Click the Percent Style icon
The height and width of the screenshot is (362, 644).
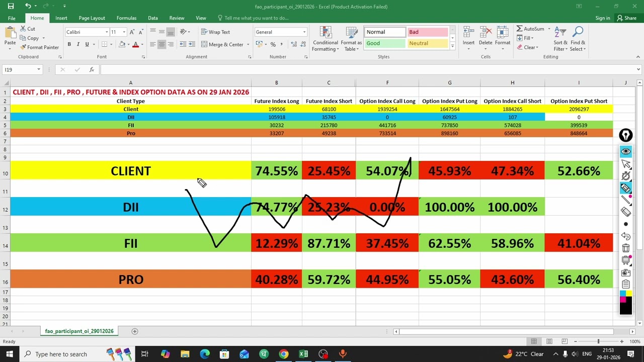(273, 44)
